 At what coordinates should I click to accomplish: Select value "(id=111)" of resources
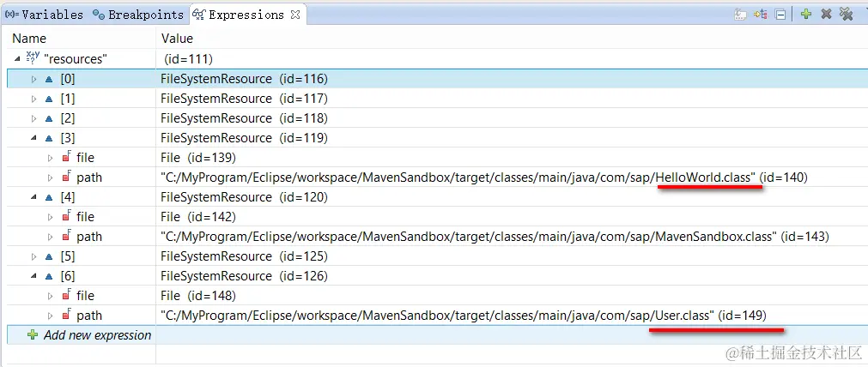(x=189, y=59)
